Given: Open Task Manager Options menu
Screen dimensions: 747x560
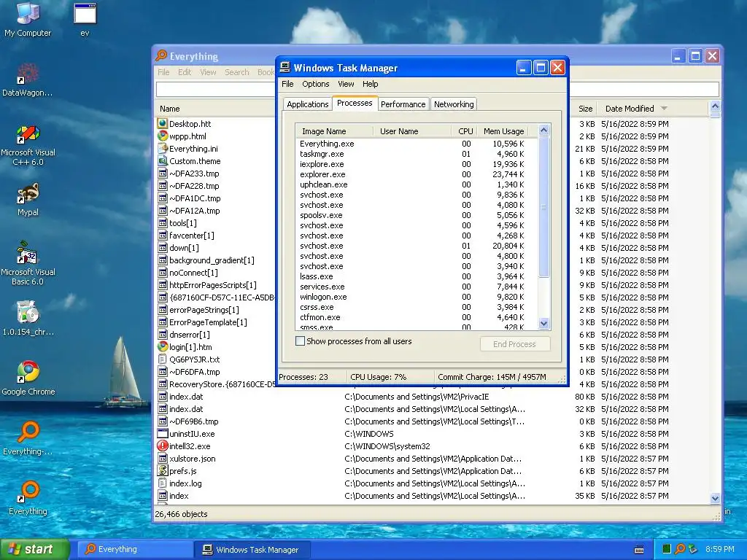Looking at the screenshot, I should (x=315, y=84).
